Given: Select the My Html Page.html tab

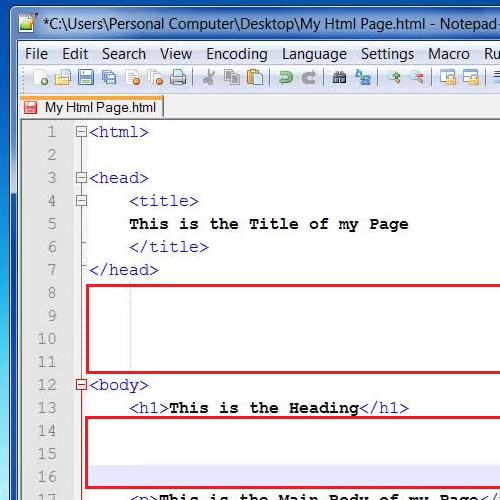Looking at the screenshot, I should click(x=92, y=107).
